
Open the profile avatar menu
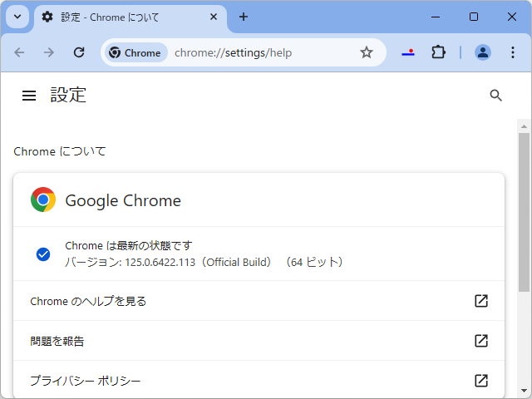(482, 52)
